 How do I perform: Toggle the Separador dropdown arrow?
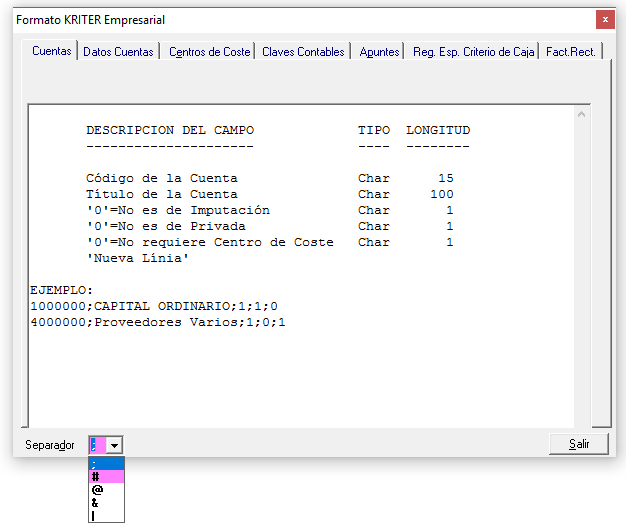coord(115,445)
